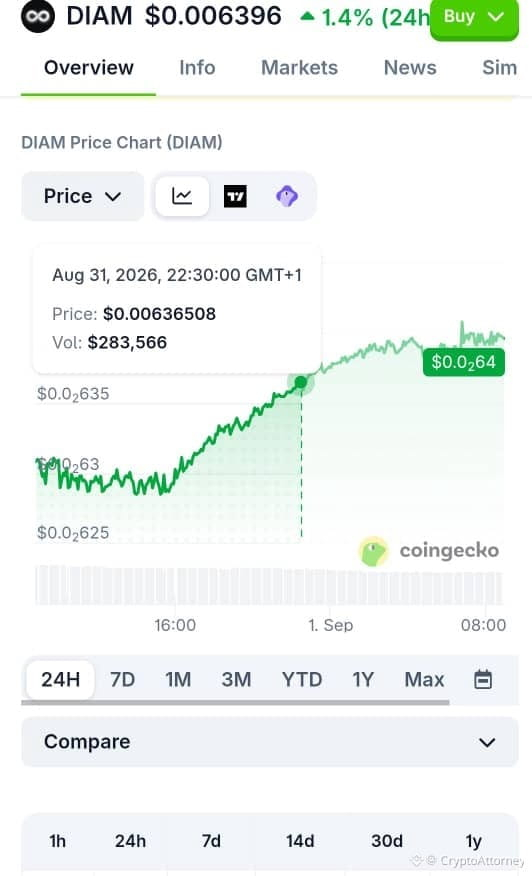
Task: Open the Price metric dropdown
Action: (x=83, y=196)
